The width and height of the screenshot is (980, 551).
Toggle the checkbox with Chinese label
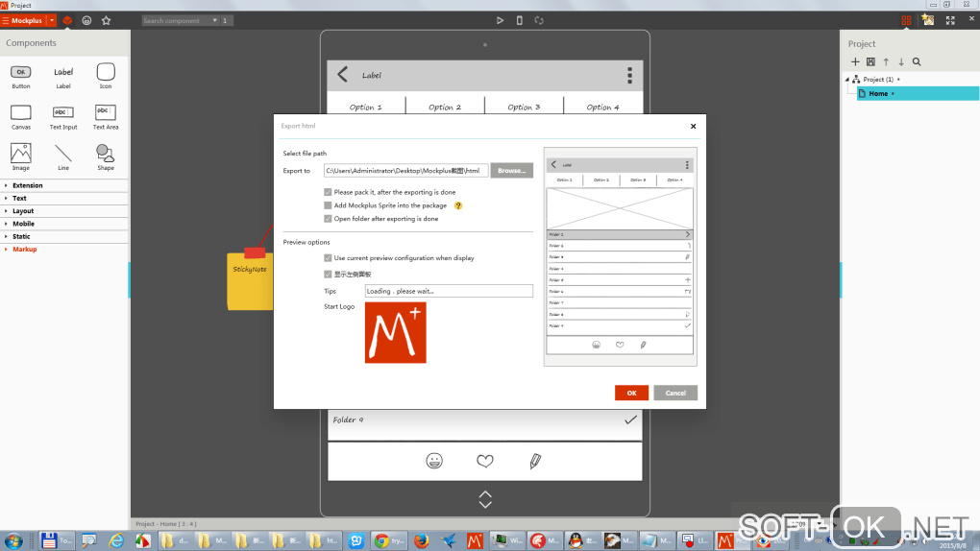point(328,275)
